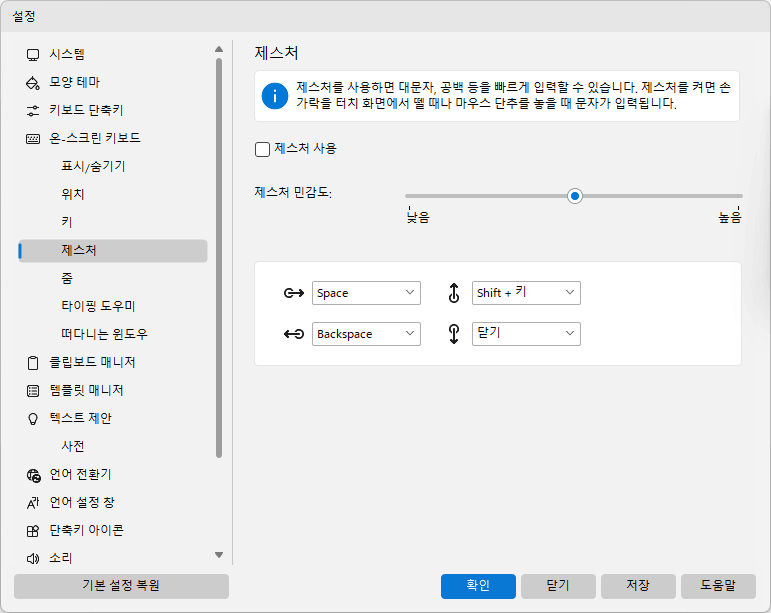
Task: Click the swipe-up gesture icon
Action: click(454, 293)
